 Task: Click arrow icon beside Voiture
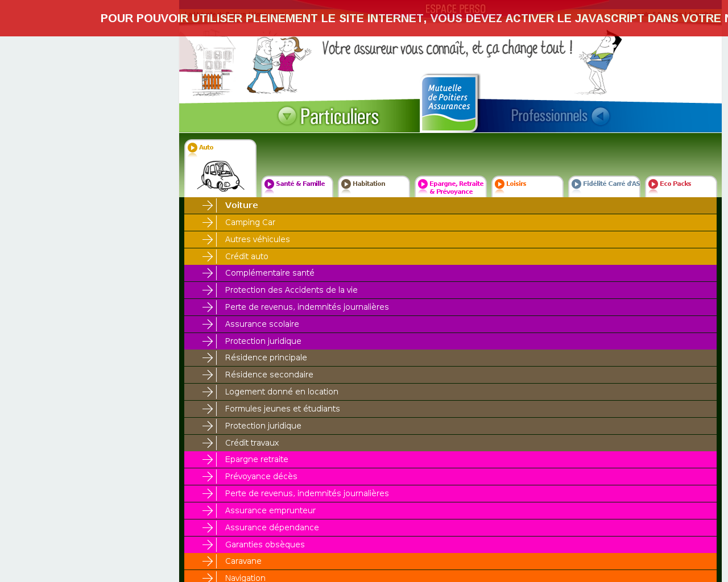[x=208, y=206]
